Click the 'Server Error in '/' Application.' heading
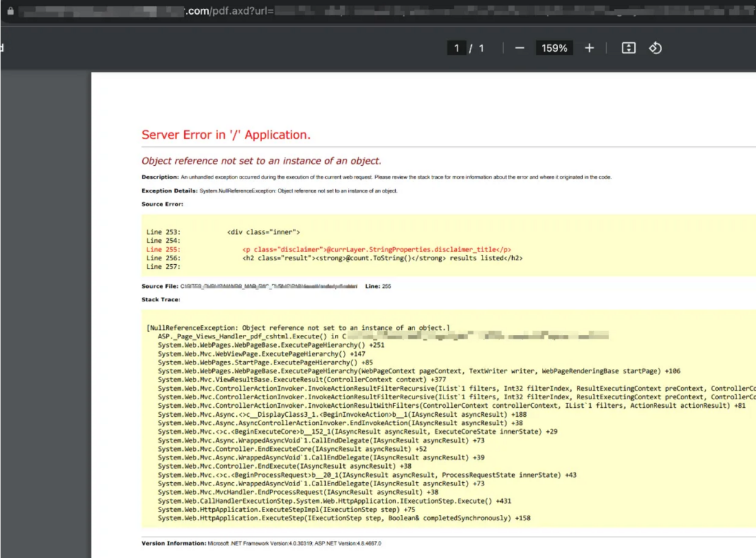 click(226, 135)
